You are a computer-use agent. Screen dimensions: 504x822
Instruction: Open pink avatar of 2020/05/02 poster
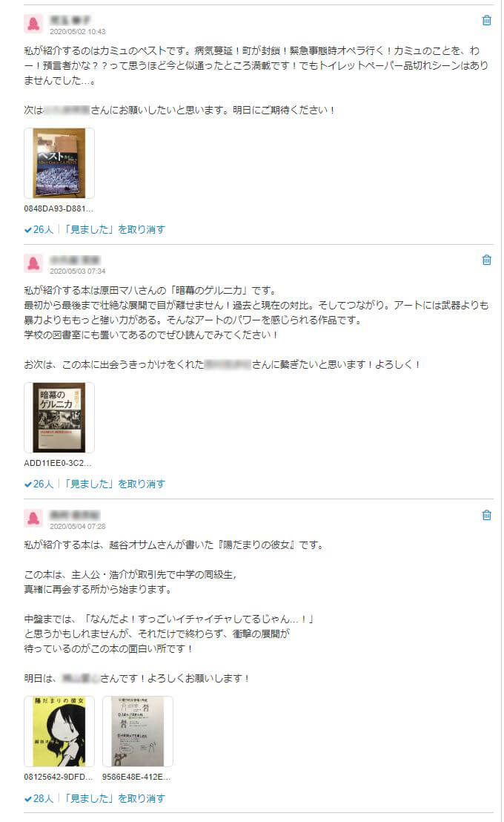pyautogui.click(x=33, y=24)
